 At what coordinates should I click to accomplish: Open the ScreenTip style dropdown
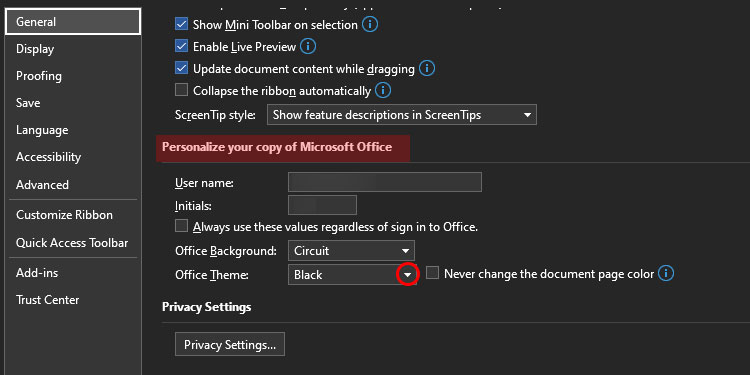(x=402, y=115)
